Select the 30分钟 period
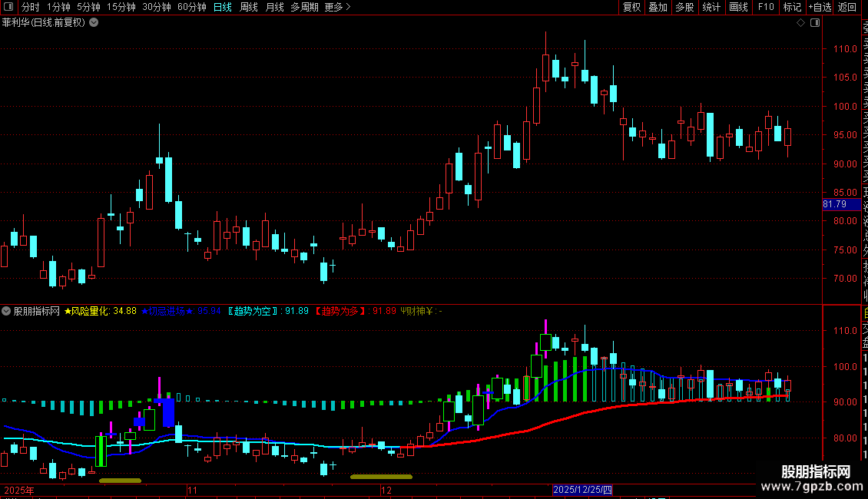Screen dimensions: 868x499 [x=157, y=7]
